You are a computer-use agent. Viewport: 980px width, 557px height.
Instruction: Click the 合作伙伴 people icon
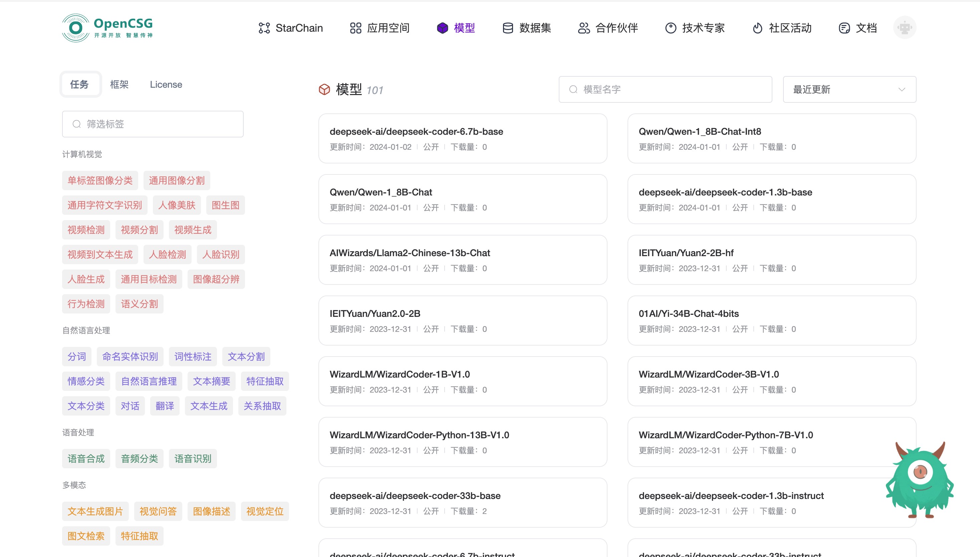click(584, 28)
